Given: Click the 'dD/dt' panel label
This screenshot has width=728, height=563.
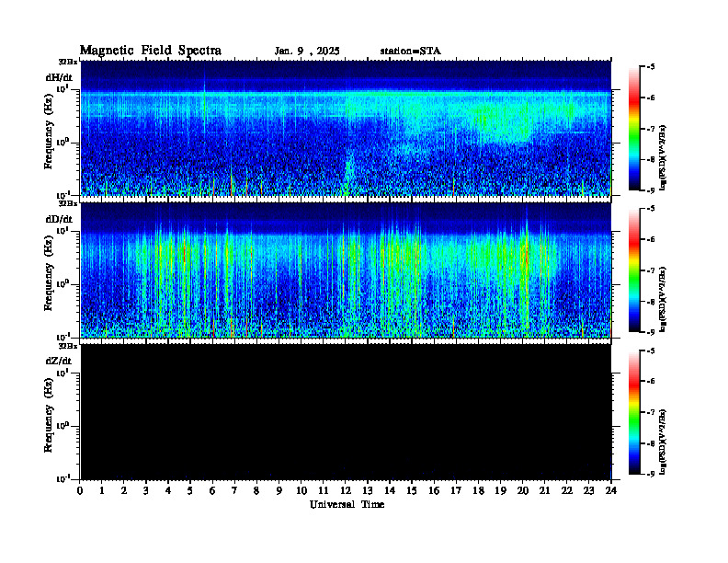Looking at the screenshot, I should [x=59, y=219].
